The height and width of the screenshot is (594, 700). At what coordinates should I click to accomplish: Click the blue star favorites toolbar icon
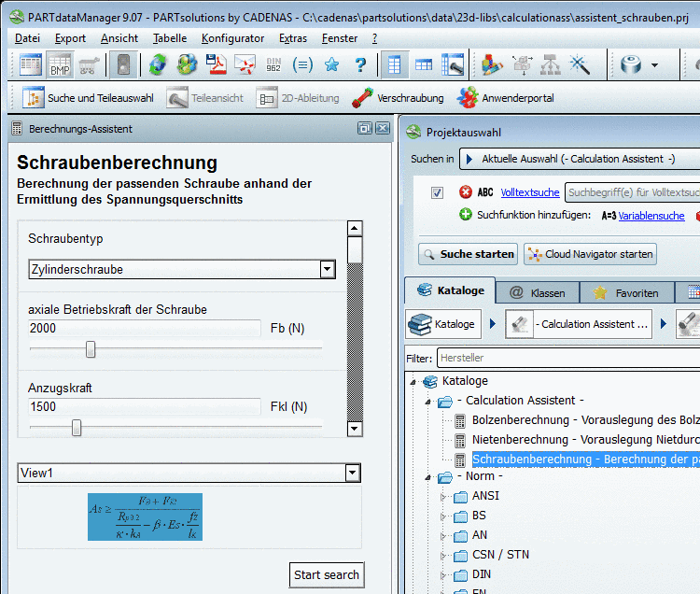pos(331,65)
